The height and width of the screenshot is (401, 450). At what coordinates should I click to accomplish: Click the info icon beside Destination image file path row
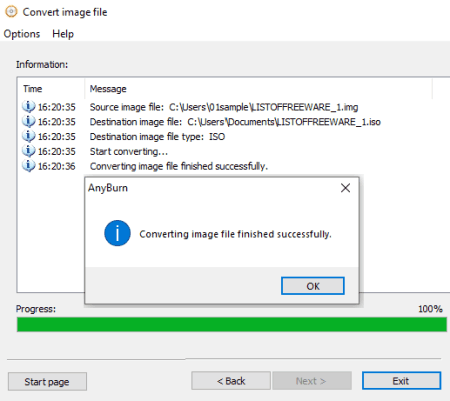click(29, 121)
